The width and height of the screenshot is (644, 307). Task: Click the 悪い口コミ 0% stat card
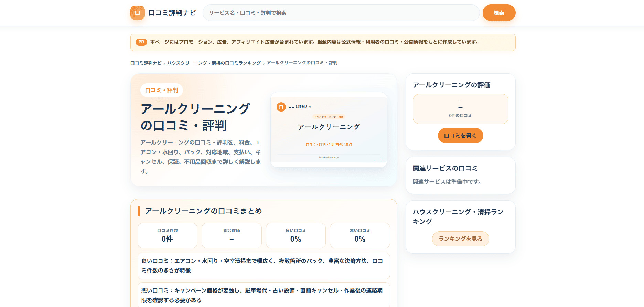pos(360,235)
